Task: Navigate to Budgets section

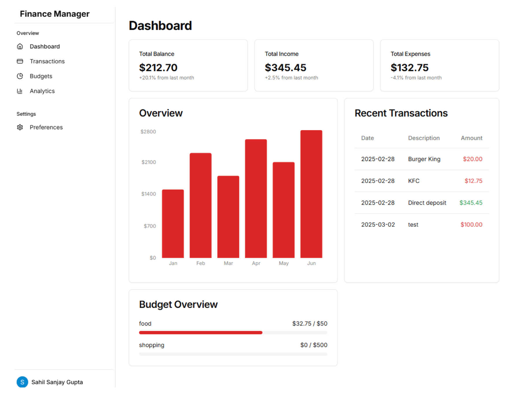Action: click(x=41, y=76)
